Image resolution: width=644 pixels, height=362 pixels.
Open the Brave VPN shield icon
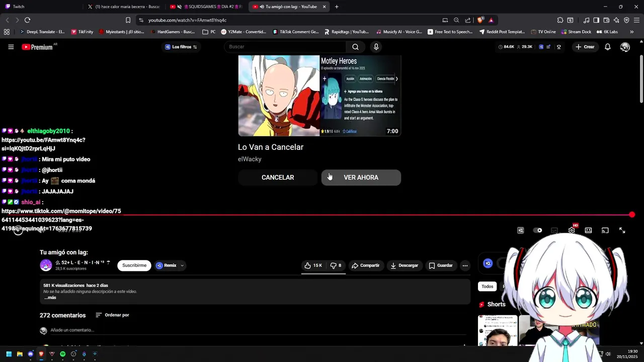626,20
